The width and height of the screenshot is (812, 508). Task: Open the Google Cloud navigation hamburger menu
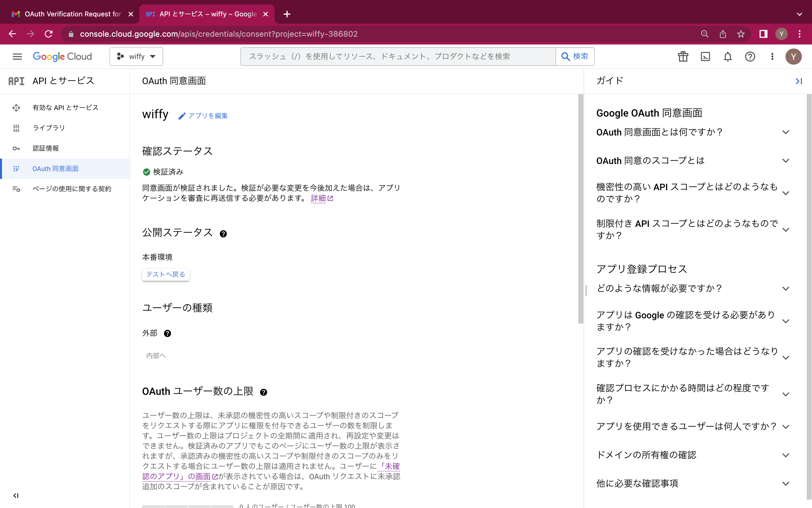coord(17,56)
